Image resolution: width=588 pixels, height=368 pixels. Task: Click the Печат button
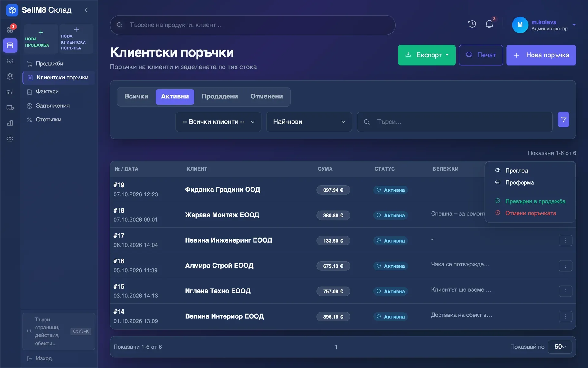pyautogui.click(x=481, y=55)
